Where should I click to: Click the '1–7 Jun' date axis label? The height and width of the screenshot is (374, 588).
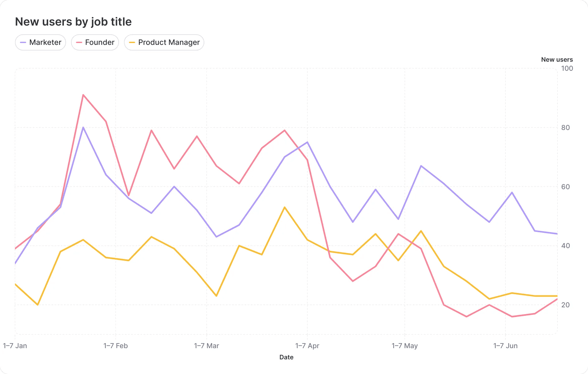[x=505, y=346]
